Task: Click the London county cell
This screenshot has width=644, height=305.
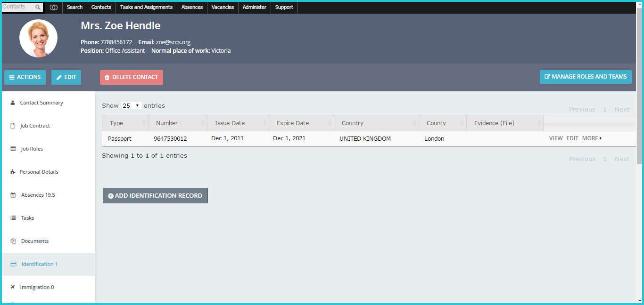Action: pyautogui.click(x=434, y=139)
